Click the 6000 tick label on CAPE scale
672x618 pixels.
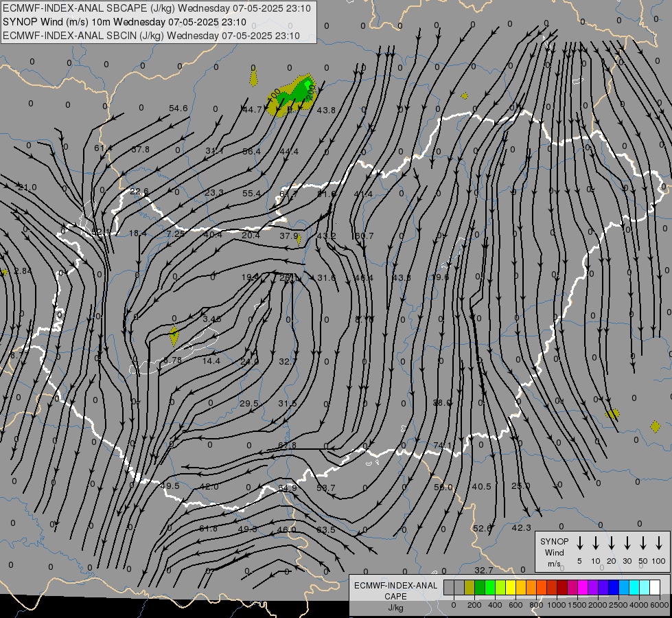coord(660,605)
